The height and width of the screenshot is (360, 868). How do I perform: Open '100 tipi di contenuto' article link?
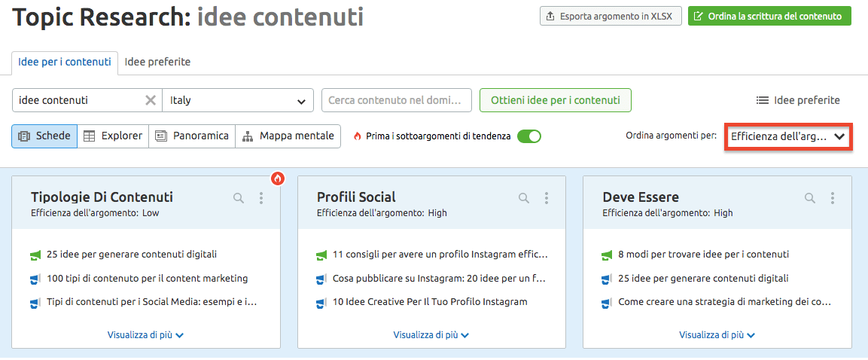[x=147, y=279]
